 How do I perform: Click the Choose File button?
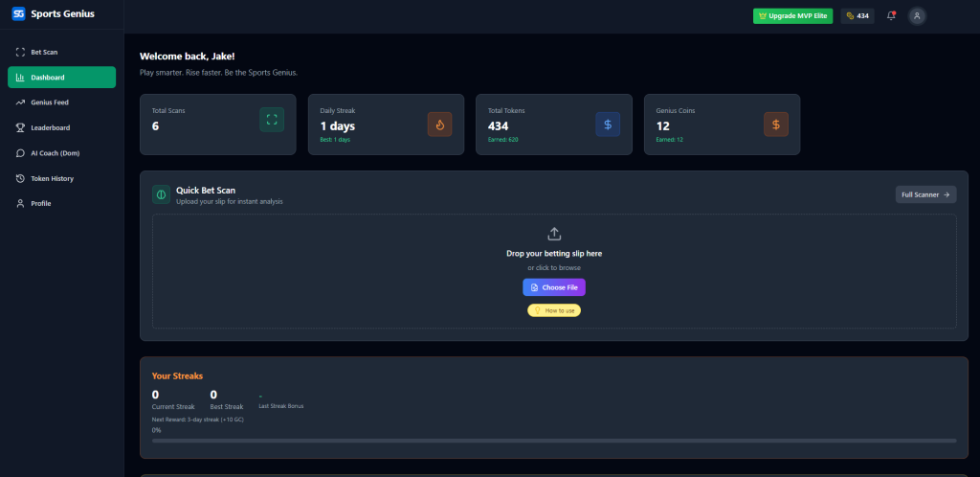pyautogui.click(x=553, y=287)
